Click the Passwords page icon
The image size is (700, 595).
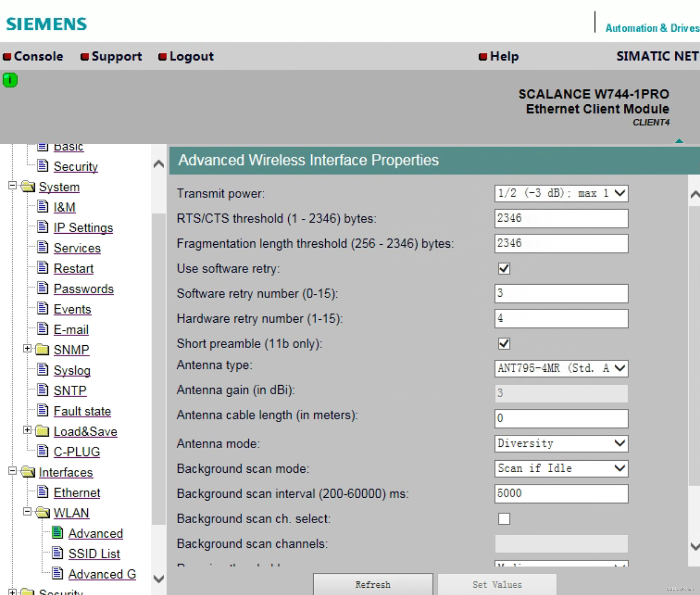tap(43, 288)
